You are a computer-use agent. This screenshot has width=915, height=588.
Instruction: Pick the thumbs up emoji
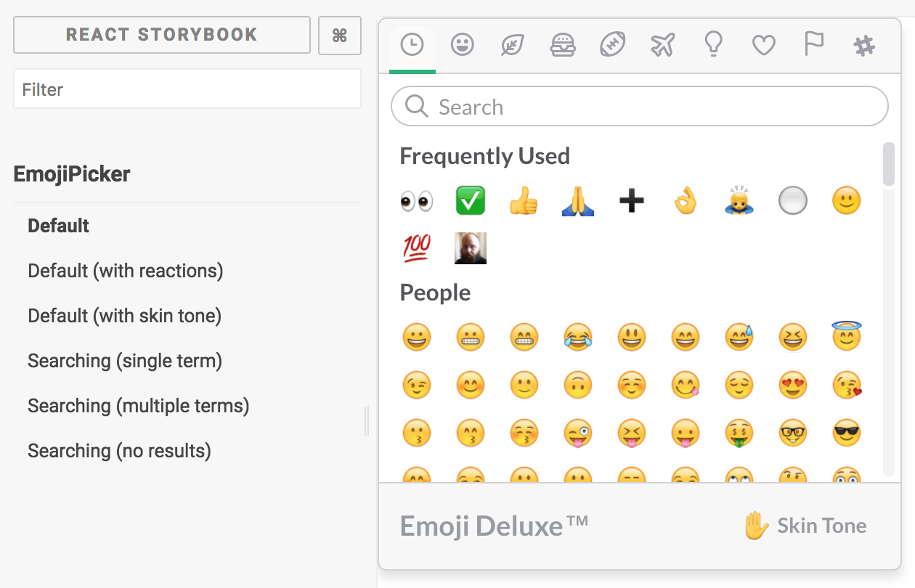pos(524,201)
